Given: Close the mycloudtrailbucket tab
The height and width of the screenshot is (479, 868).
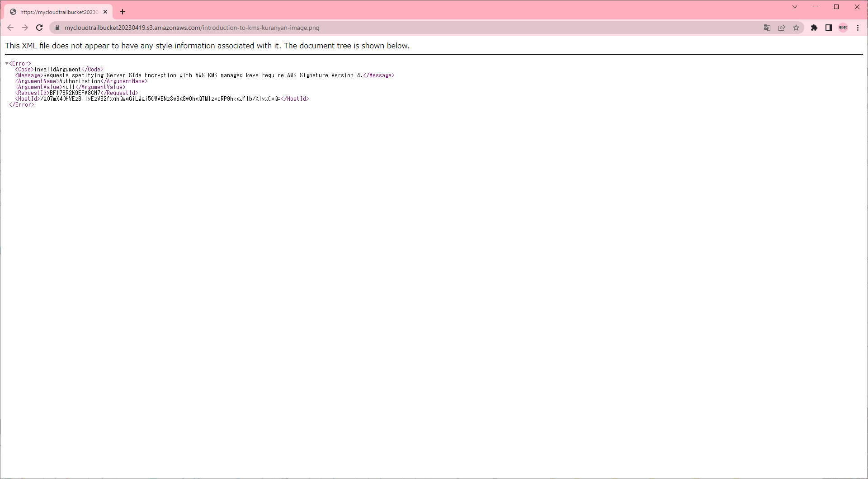Looking at the screenshot, I should pyautogui.click(x=105, y=12).
